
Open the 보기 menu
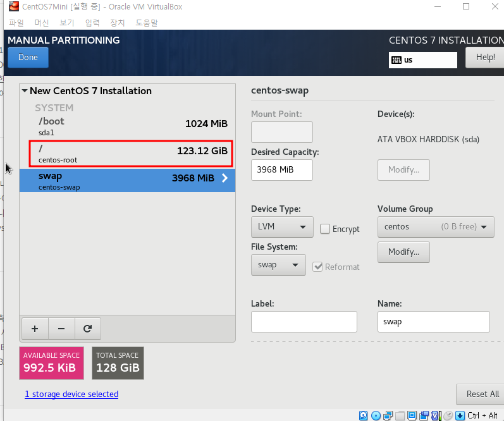(x=67, y=23)
